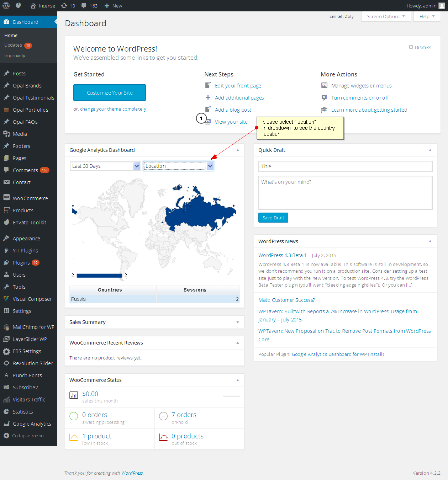Click Learn more about getting started link
This screenshot has height=480, width=448.
pos(369,110)
